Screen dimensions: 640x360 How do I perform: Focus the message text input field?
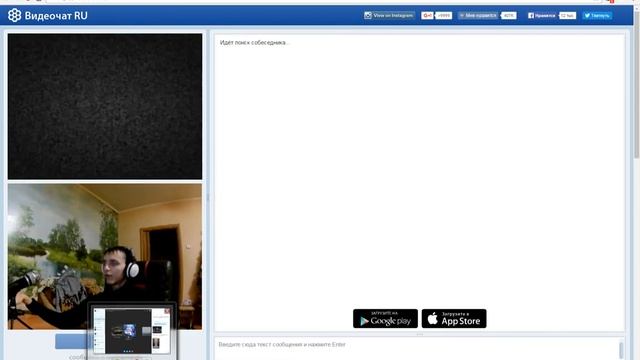tap(416, 348)
